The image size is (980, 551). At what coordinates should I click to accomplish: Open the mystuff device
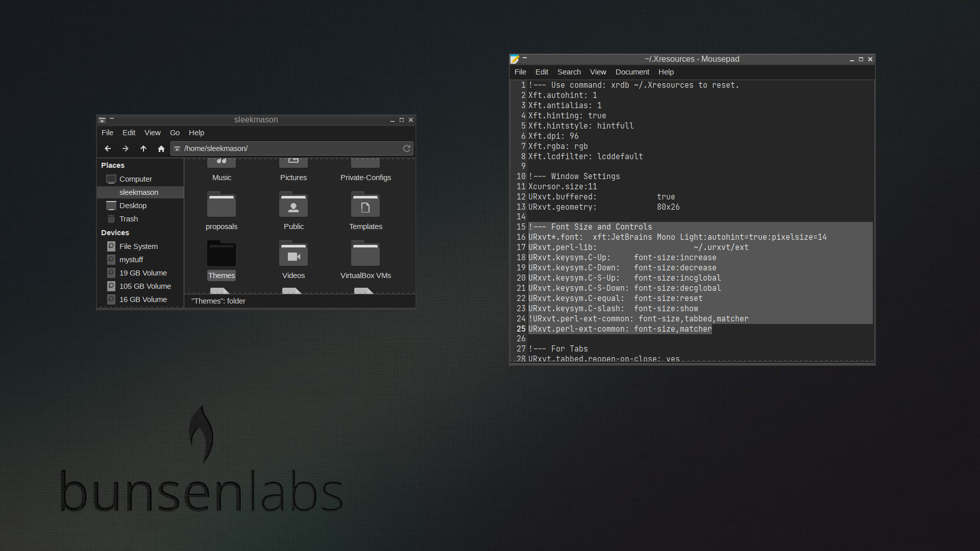[140, 260]
